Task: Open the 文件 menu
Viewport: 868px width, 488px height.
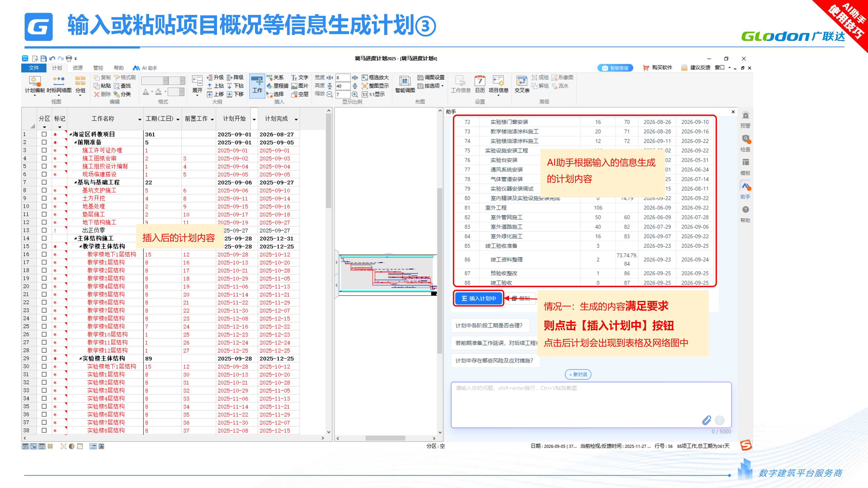Action: click(x=34, y=68)
